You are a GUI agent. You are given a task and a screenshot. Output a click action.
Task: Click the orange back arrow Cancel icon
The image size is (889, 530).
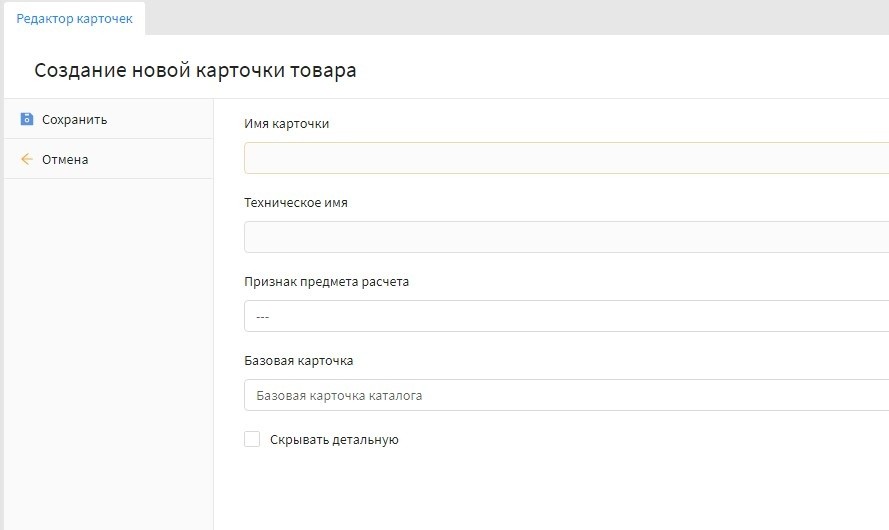[x=27, y=159]
